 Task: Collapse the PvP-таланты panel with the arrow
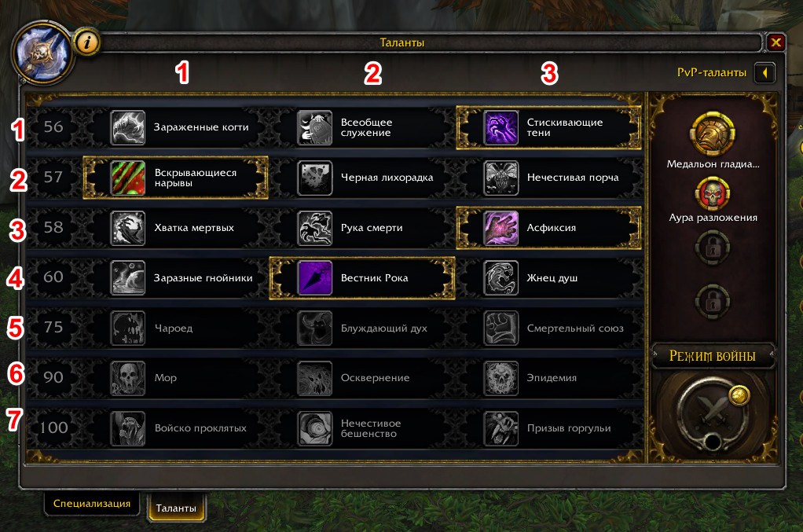[764, 73]
